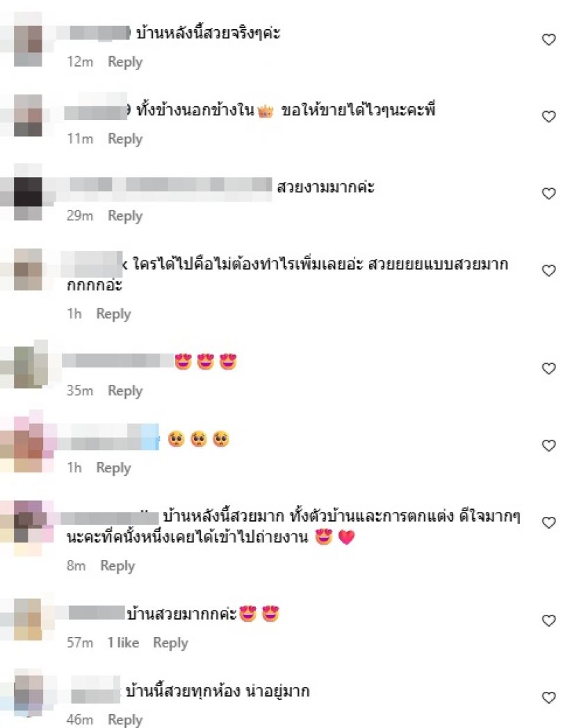
Task: Reply to the 29m comment
Action: (125, 216)
